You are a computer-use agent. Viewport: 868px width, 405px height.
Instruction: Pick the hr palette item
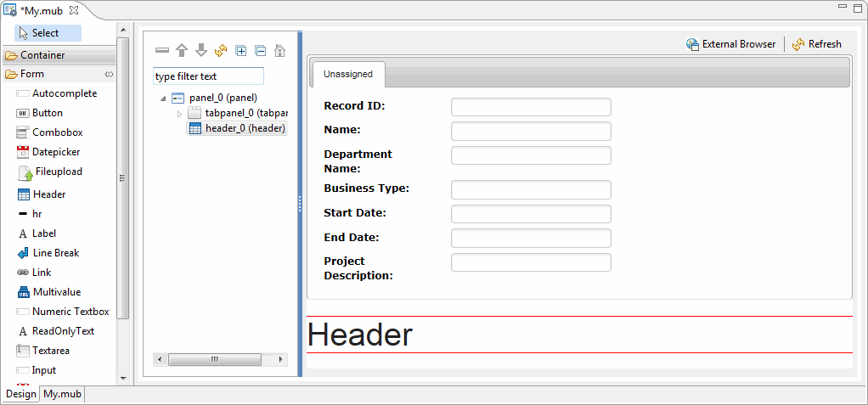click(31, 214)
